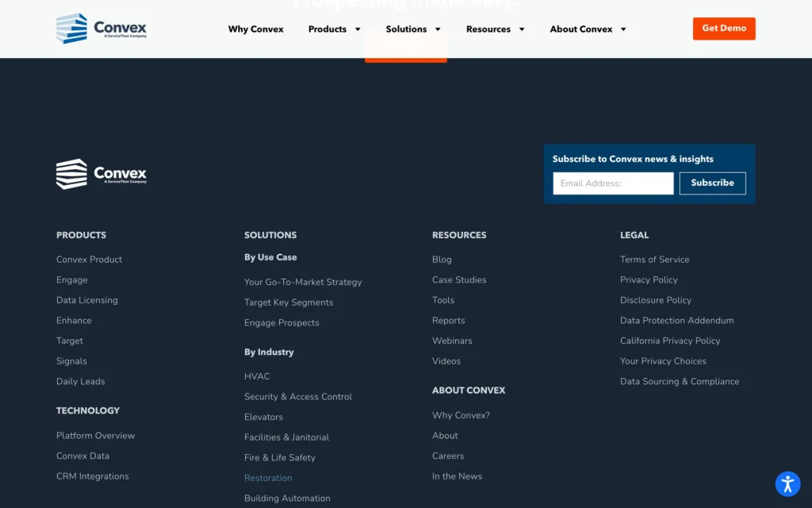Open the Convex Product footer link

point(89,260)
